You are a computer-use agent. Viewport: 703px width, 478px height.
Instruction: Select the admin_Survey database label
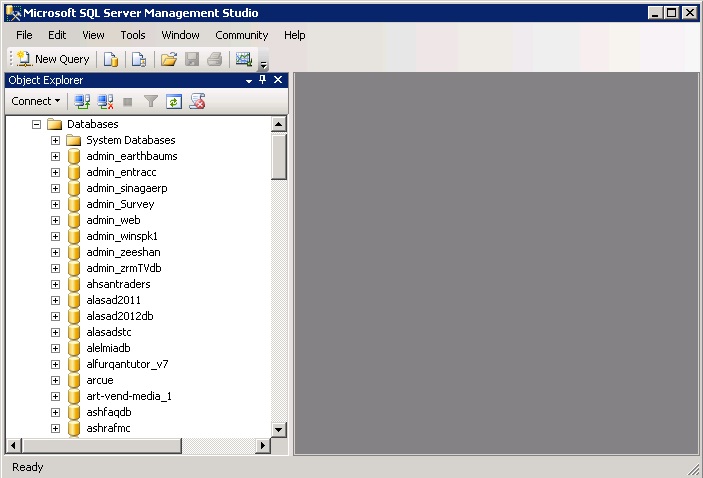120,204
